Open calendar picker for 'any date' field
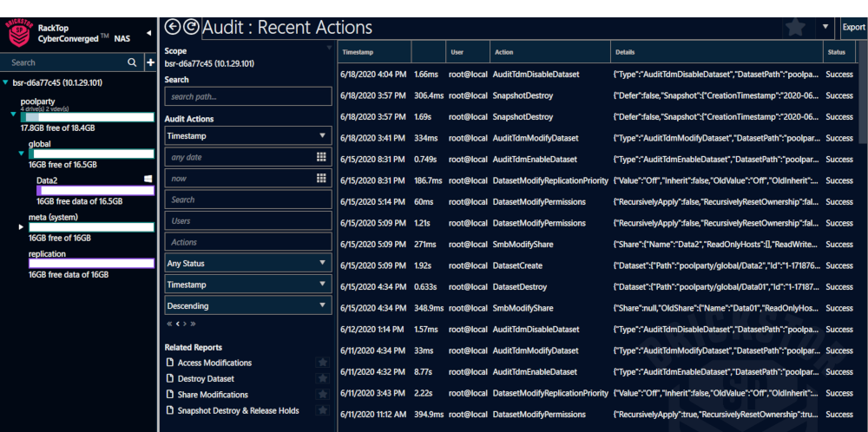868x432 pixels. 321,157
